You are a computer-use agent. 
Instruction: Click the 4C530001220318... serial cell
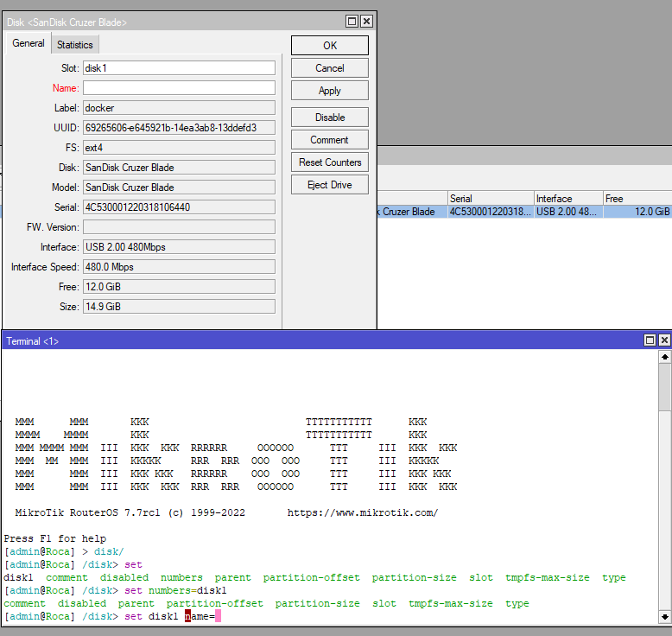click(491, 212)
